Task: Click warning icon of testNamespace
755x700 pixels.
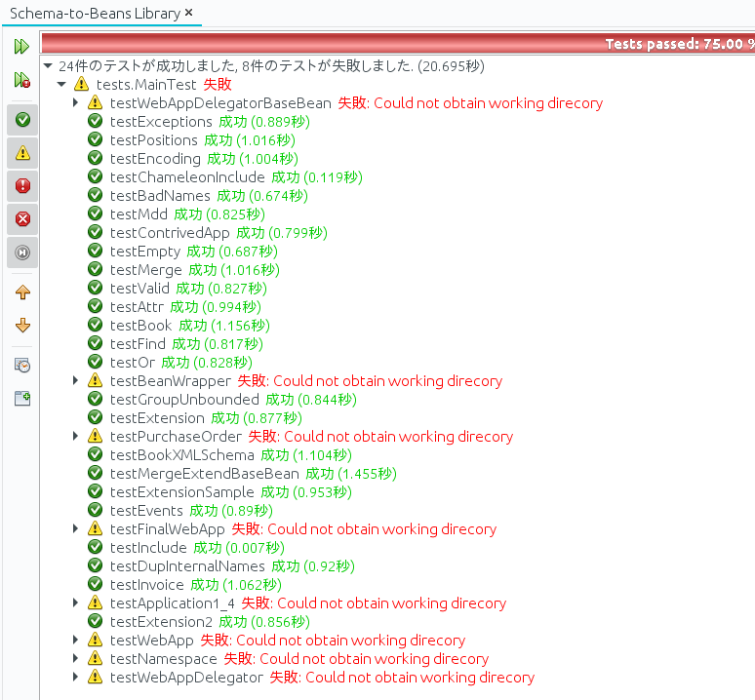Action: point(96,658)
